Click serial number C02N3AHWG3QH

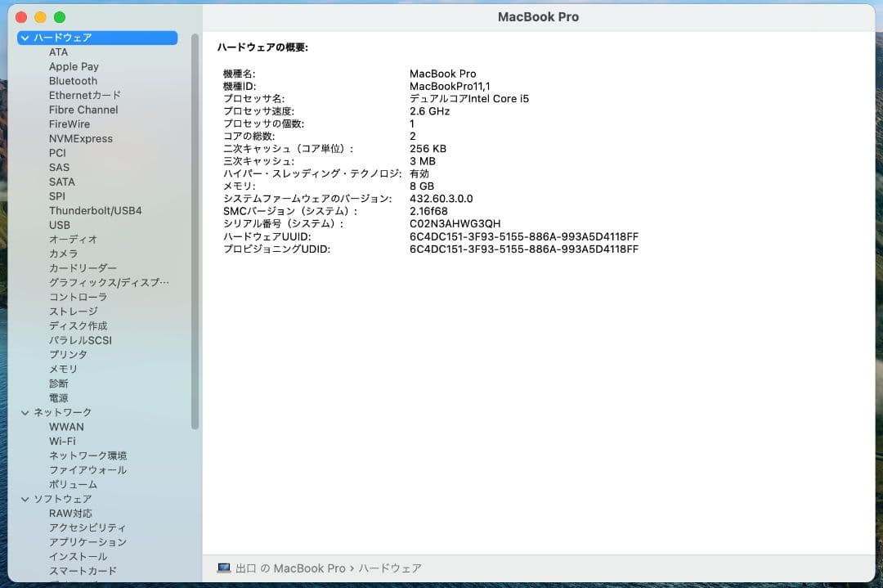click(455, 223)
